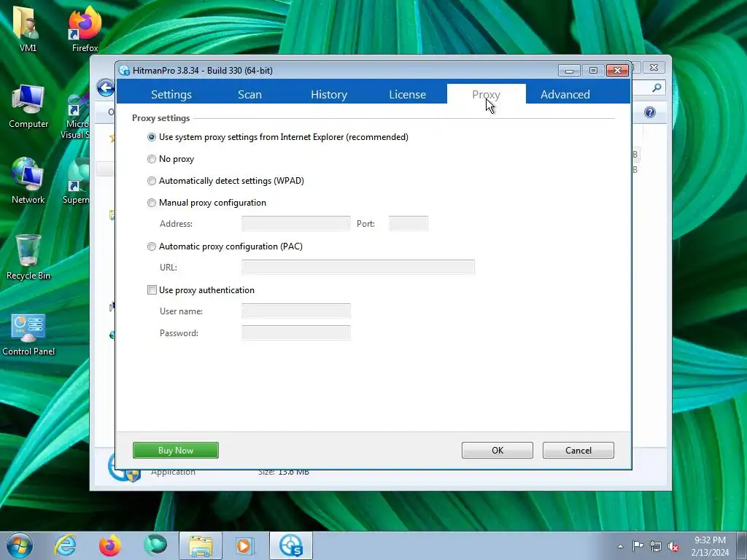The width and height of the screenshot is (747, 560).
Task: Open the VM1 folder on desktop
Action: coord(28,28)
